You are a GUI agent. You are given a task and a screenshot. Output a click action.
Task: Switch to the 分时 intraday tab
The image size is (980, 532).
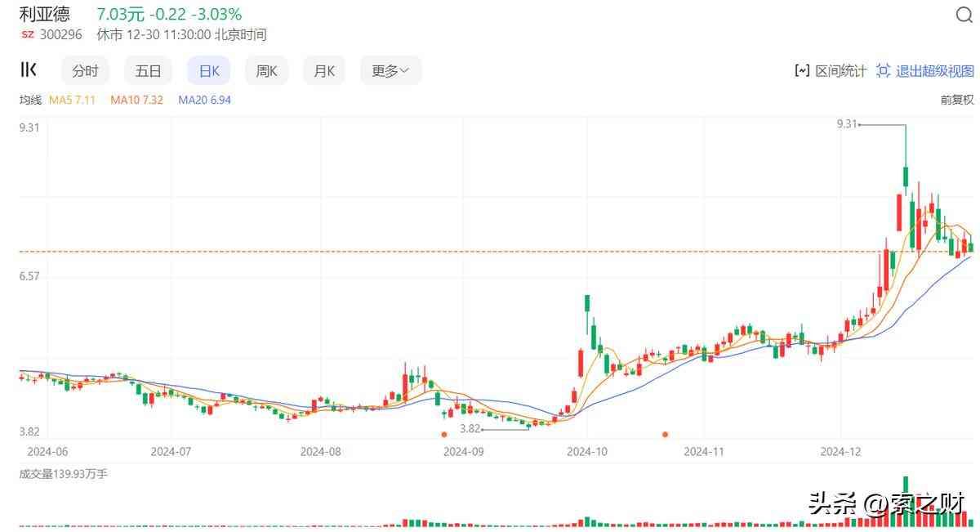(x=85, y=71)
